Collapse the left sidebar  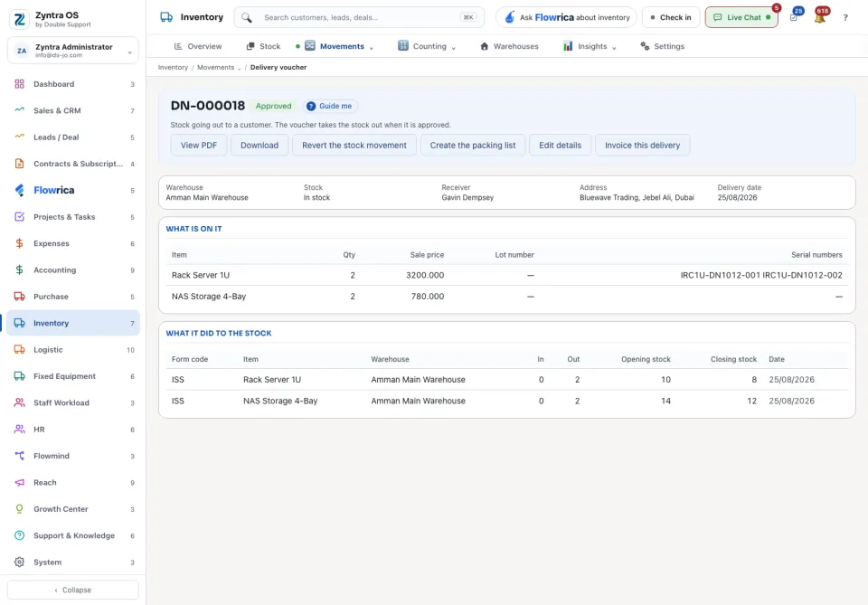pos(73,590)
